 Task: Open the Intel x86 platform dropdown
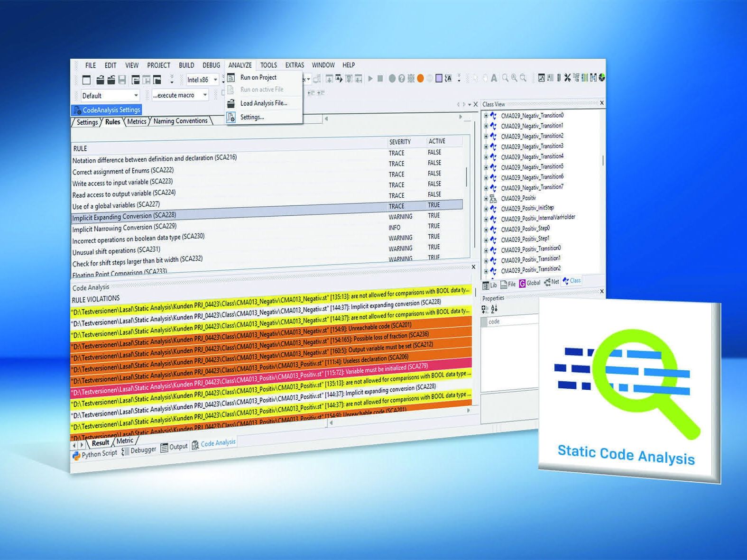pyautogui.click(x=215, y=80)
